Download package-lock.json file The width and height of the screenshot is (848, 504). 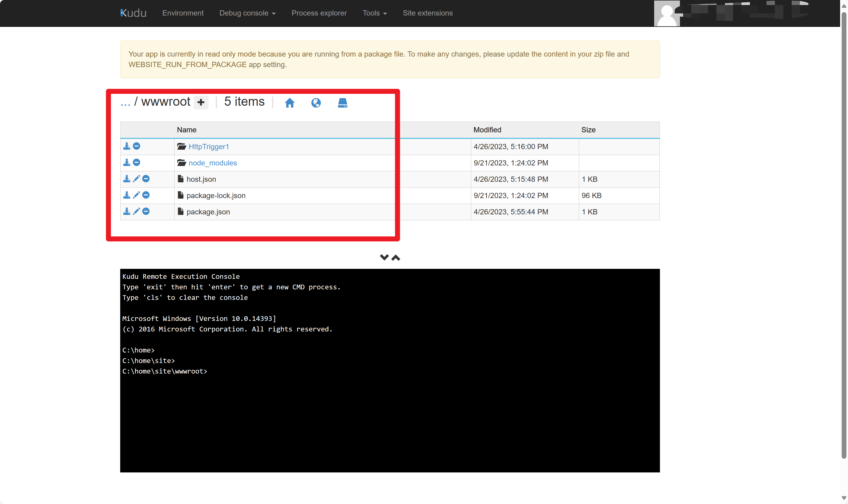127,195
